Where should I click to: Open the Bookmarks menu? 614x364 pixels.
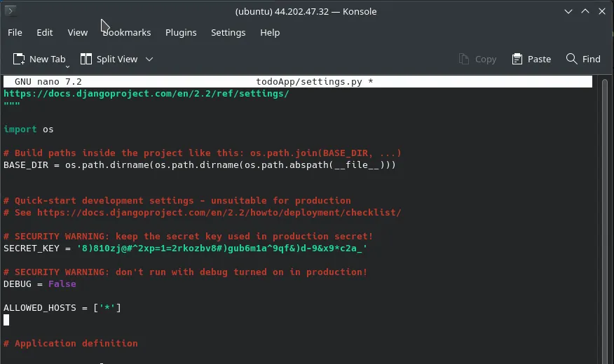point(127,32)
